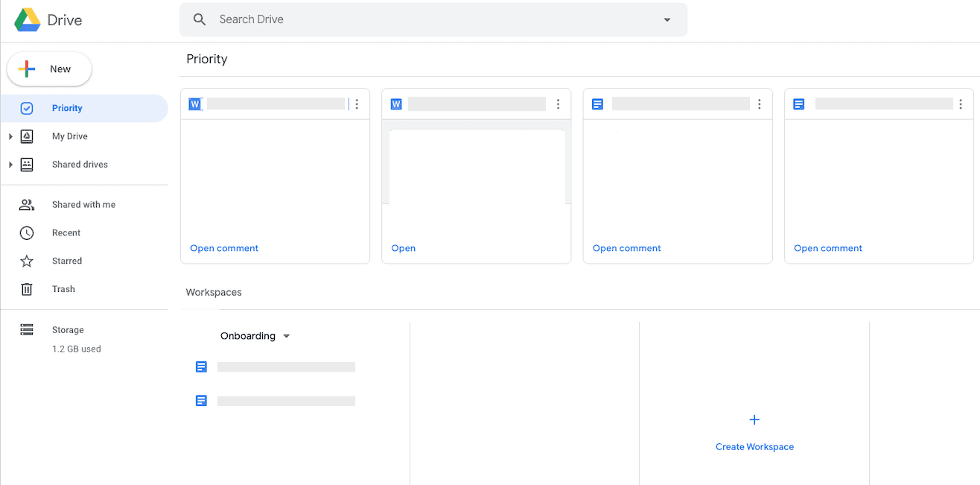980x485 pixels.
Task: Click Open comment on fourth card
Action: pyautogui.click(x=828, y=248)
